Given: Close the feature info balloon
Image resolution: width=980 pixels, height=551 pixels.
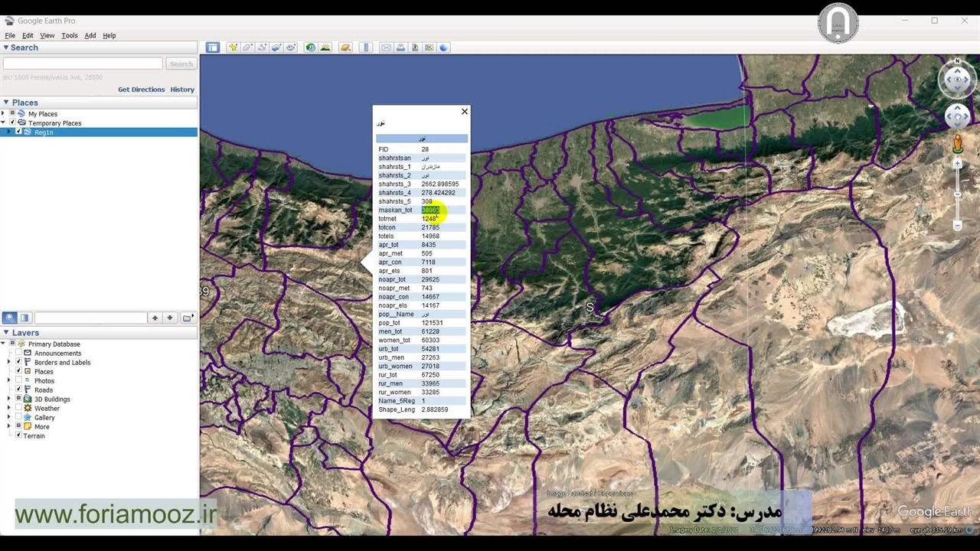Looking at the screenshot, I should point(464,112).
